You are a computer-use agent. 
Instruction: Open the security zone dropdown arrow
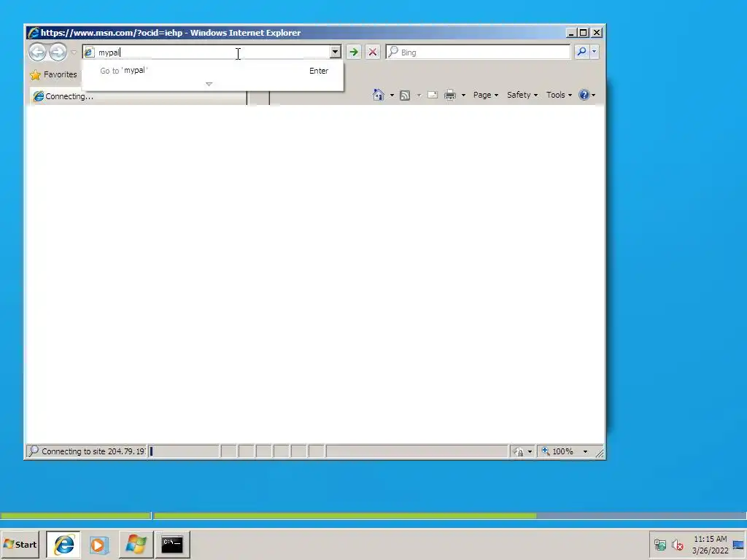pyautogui.click(x=530, y=451)
